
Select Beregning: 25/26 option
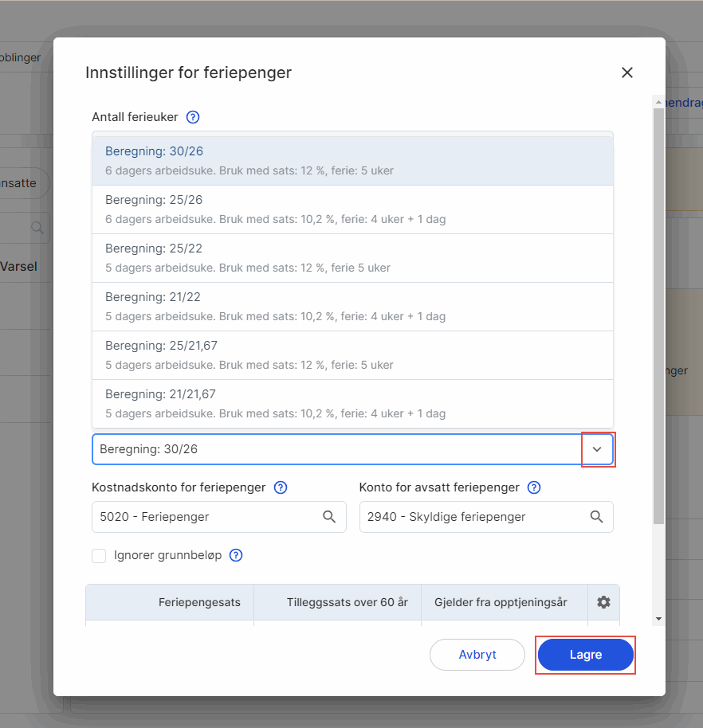tap(352, 209)
